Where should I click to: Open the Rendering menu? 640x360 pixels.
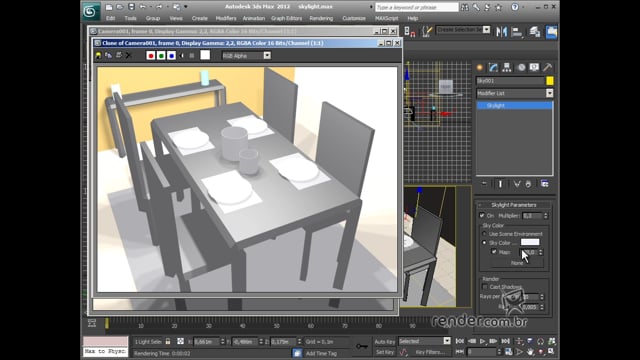click(321, 18)
